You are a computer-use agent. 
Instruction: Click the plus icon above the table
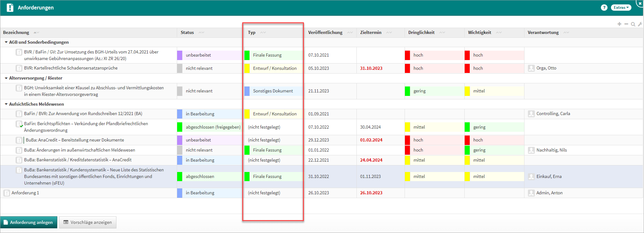coord(619,24)
